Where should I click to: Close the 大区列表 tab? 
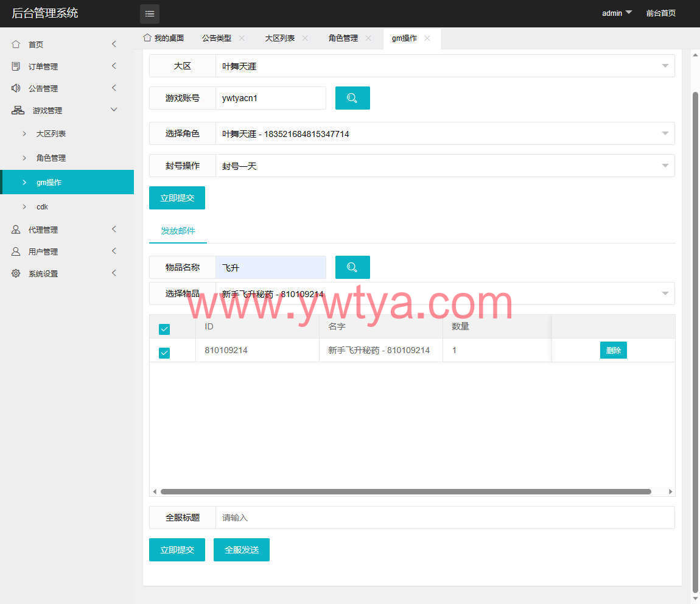305,38
